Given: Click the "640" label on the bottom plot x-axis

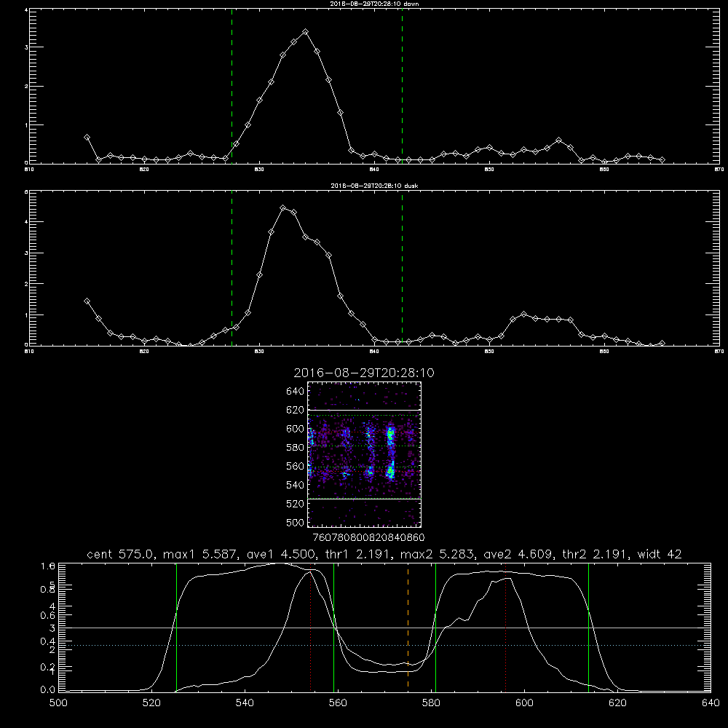Looking at the screenshot, I should coord(711,703).
